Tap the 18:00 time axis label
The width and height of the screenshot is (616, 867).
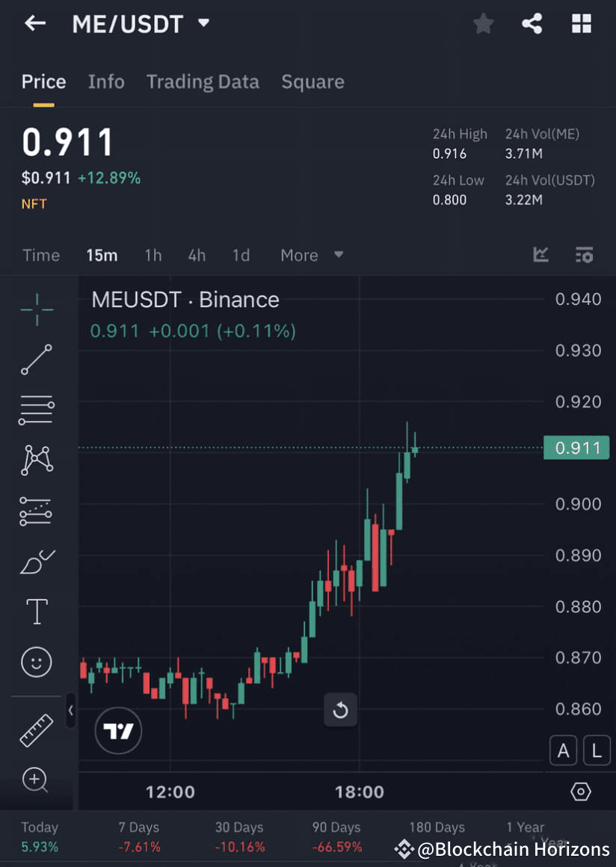360,792
